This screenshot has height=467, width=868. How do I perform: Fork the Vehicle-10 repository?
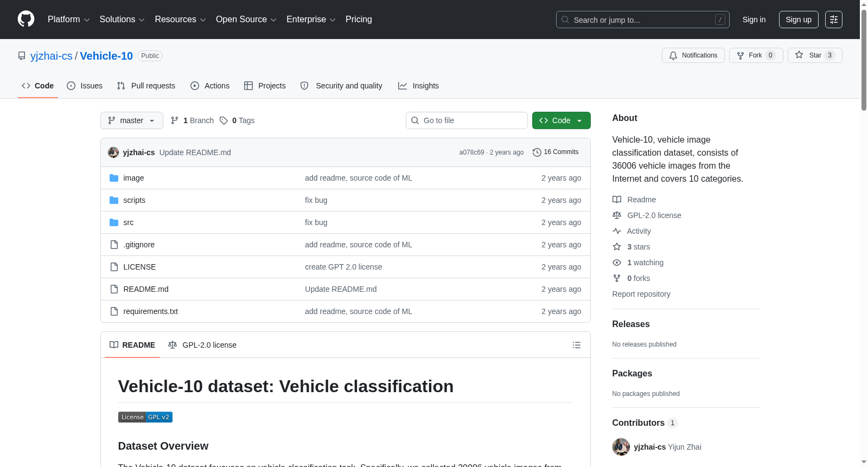756,55
